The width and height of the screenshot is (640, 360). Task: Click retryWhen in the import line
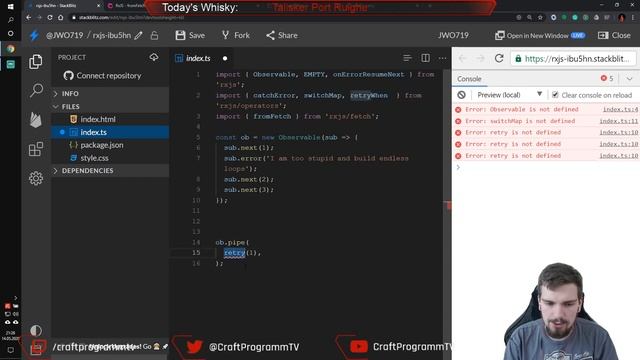369,96
